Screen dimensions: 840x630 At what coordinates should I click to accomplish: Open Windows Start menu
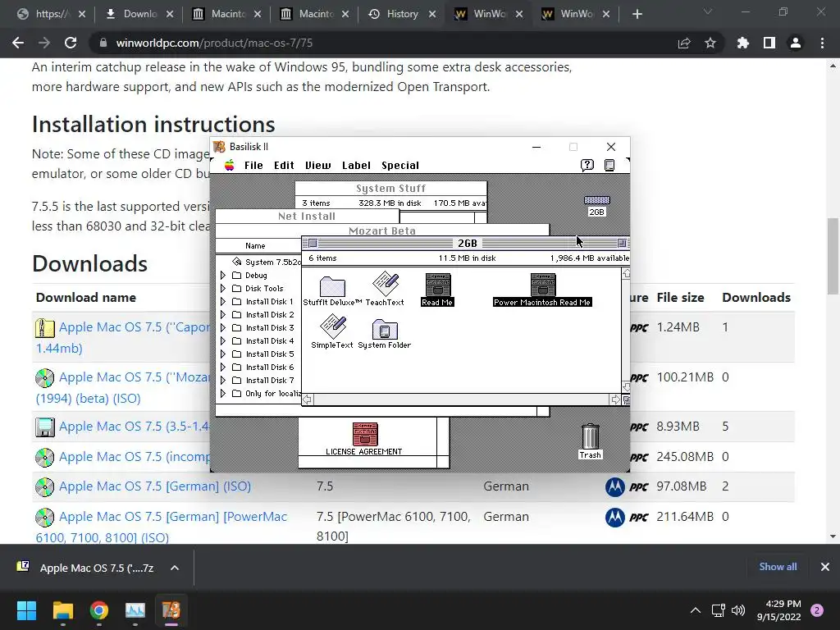26,610
